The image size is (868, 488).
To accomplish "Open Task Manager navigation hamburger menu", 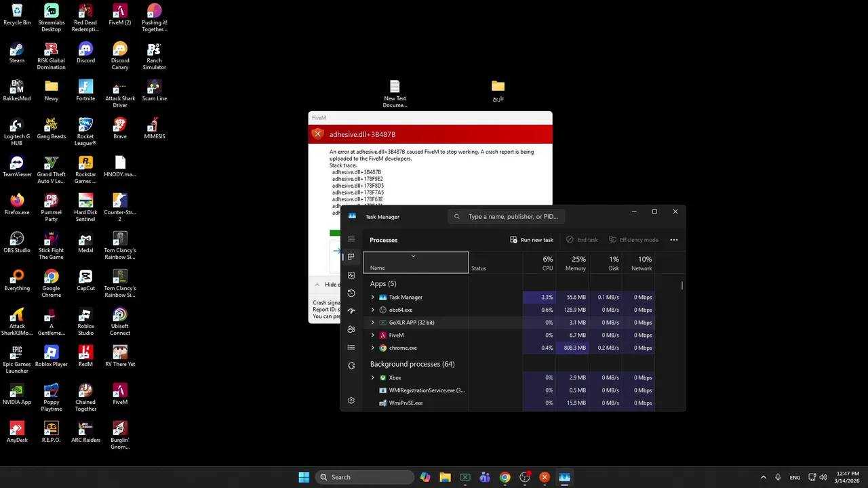I will tap(351, 239).
